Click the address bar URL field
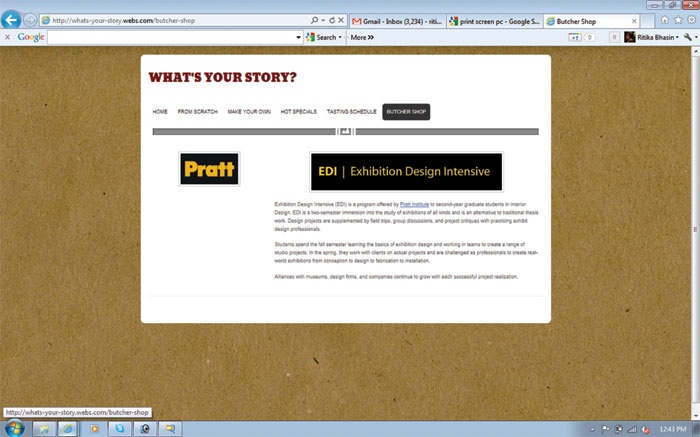The image size is (700, 437). (174, 21)
